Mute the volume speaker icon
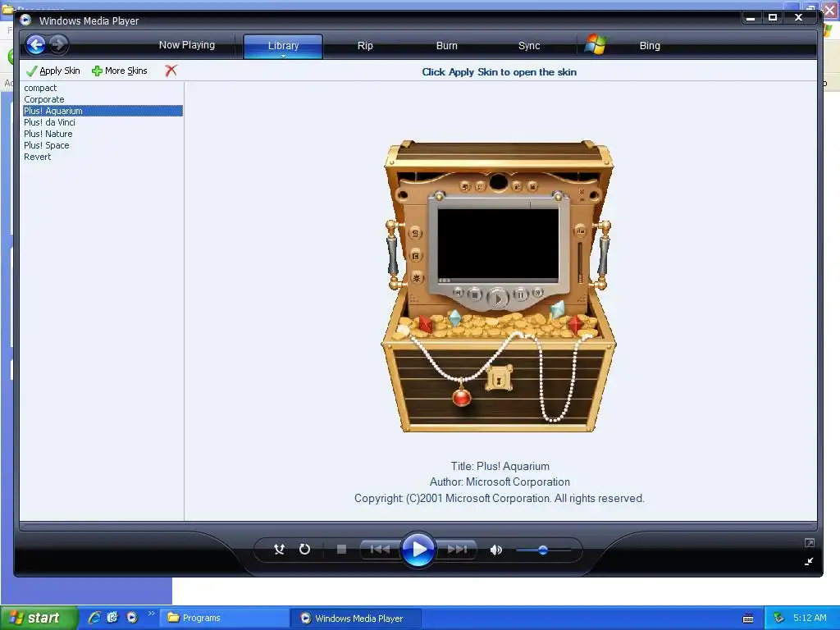 point(496,550)
